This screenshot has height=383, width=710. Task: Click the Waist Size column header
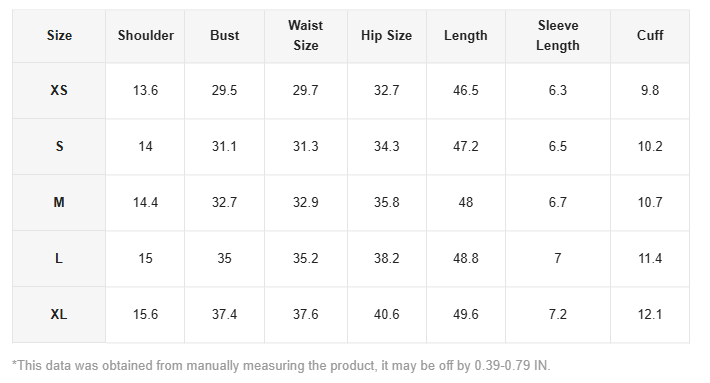pos(306,35)
